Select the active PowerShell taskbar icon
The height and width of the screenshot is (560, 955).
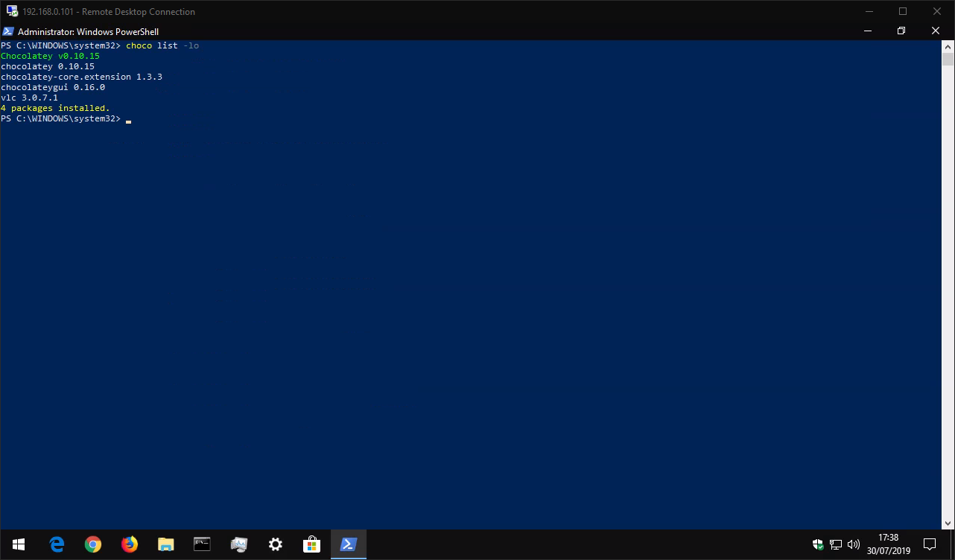pos(348,544)
